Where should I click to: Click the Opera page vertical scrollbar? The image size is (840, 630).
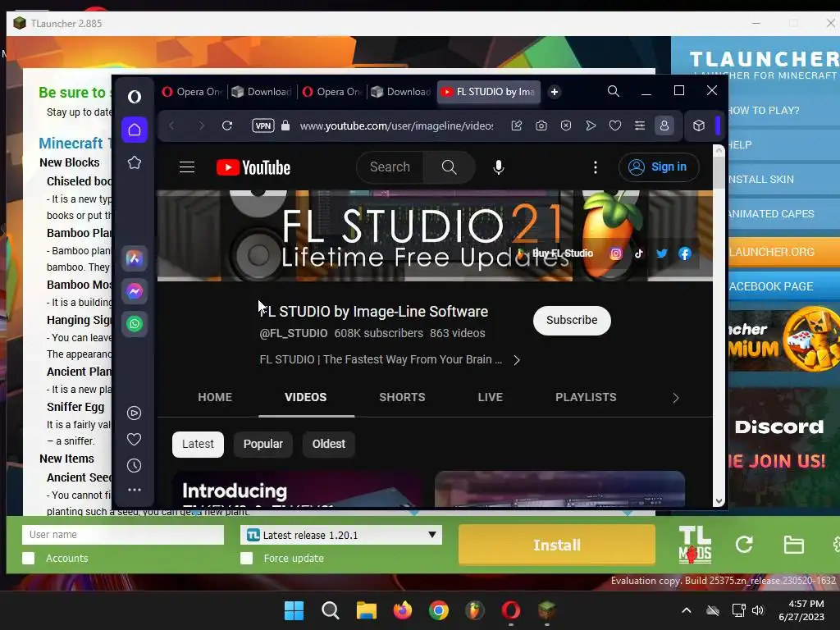[719, 326]
